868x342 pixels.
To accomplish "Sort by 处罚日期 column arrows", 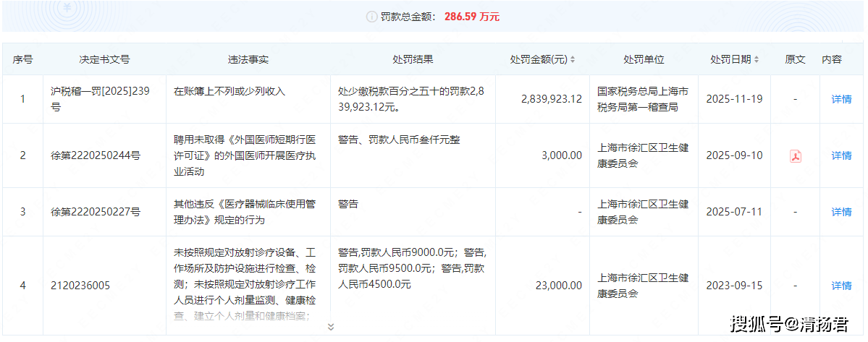I will click(x=757, y=60).
